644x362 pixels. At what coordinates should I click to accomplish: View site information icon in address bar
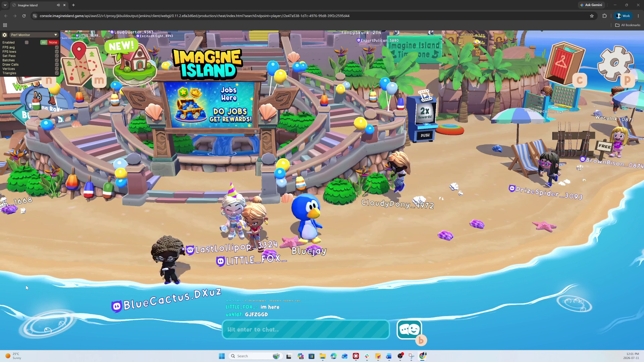pyautogui.click(x=35, y=16)
